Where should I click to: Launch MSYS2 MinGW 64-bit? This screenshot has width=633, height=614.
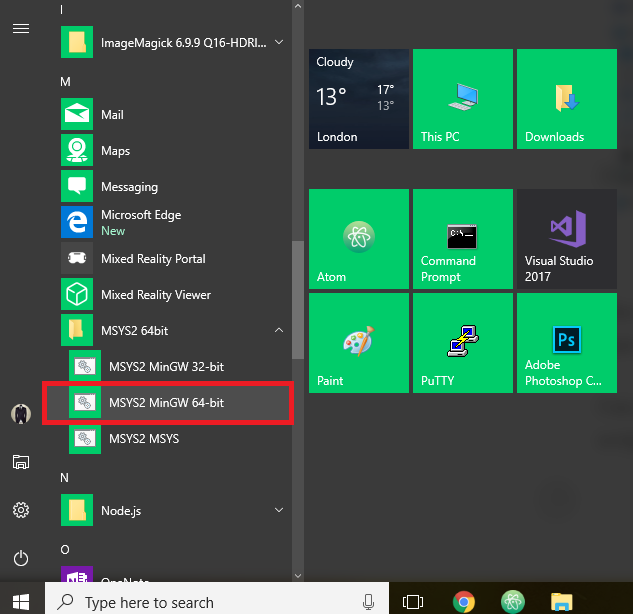[x=168, y=402]
